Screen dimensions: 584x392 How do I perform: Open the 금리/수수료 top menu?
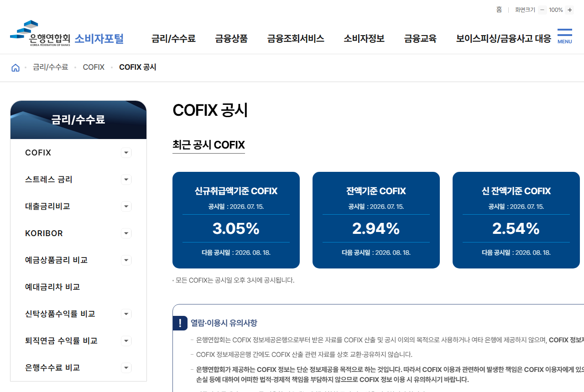point(173,39)
